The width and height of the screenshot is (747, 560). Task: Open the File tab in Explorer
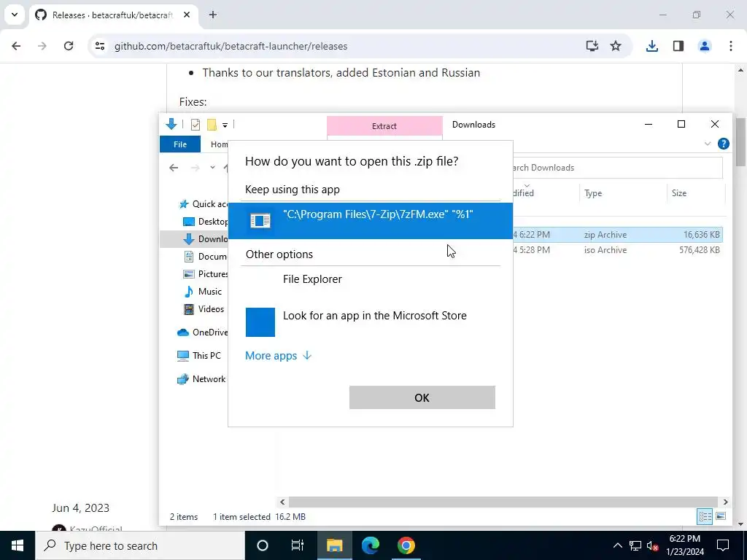coord(180,144)
